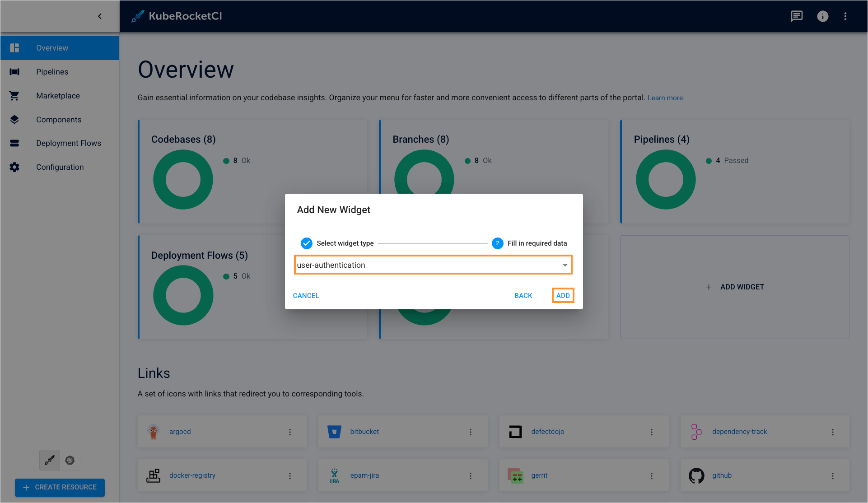868x503 pixels.
Task: Select the feather toggle near Create Resource
Action: point(49,460)
